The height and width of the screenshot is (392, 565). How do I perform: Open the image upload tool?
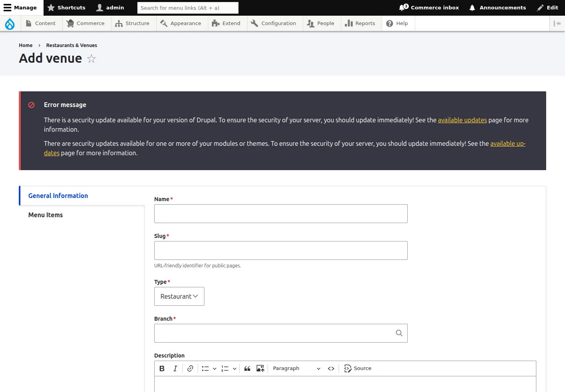click(260, 368)
